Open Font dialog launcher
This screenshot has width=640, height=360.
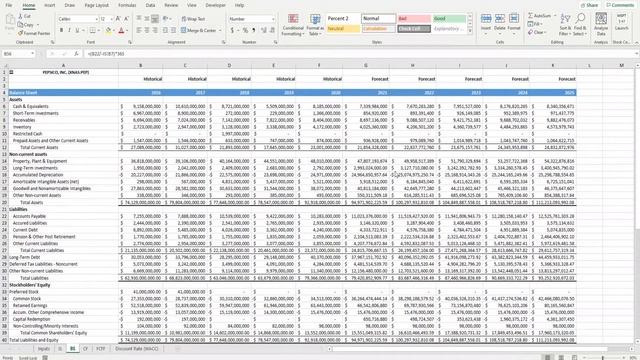click(x=130, y=42)
